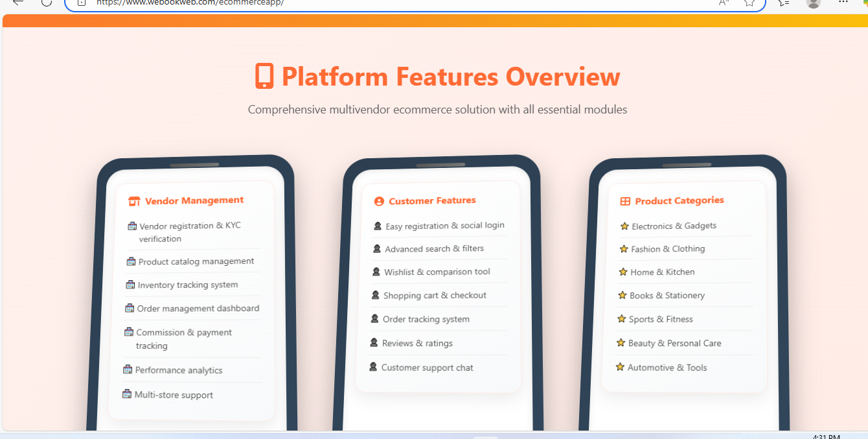
Task: Click the Platform Features Overview heading
Action: pos(451,77)
